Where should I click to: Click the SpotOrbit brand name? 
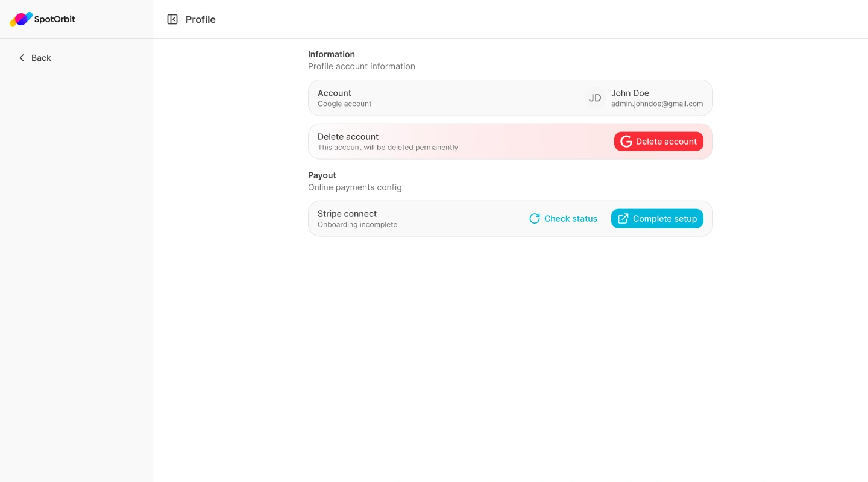point(55,19)
